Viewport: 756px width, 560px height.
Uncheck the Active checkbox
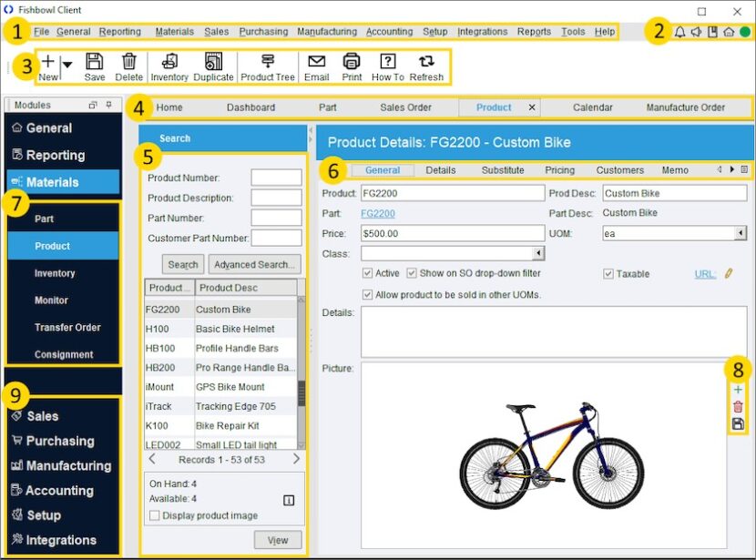(367, 274)
